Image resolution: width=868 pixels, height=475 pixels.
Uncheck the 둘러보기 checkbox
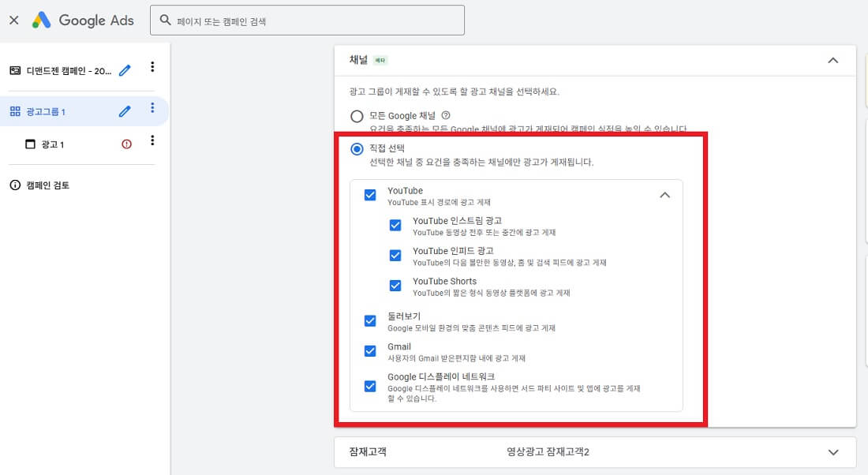370,320
